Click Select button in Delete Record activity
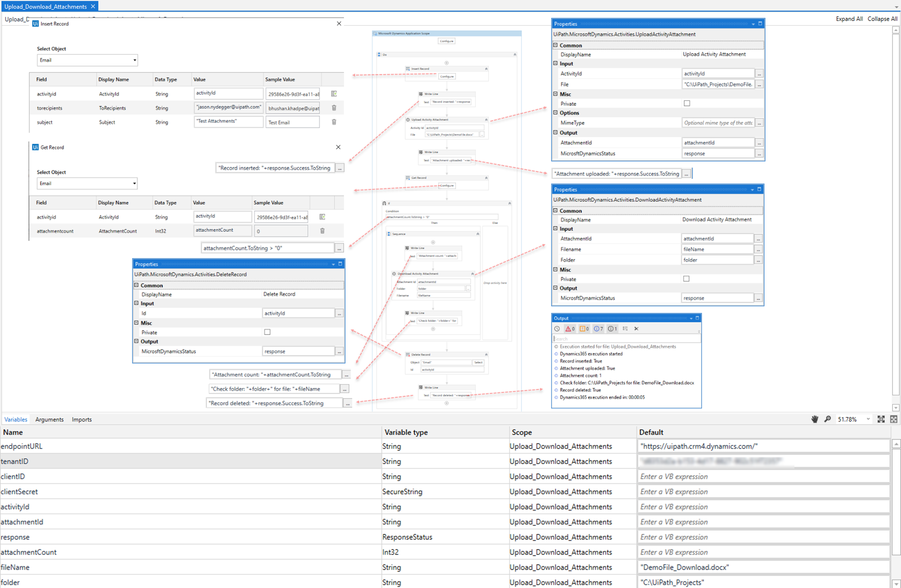The height and width of the screenshot is (588, 901). tap(478, 362)
